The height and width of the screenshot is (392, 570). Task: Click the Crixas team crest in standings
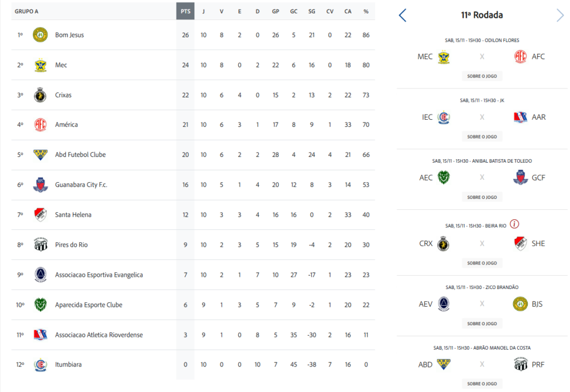40,95
